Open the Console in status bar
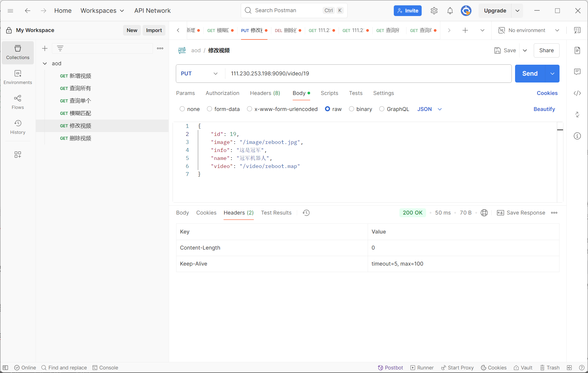Screen dimensions: 588x373 click(105, 368)
